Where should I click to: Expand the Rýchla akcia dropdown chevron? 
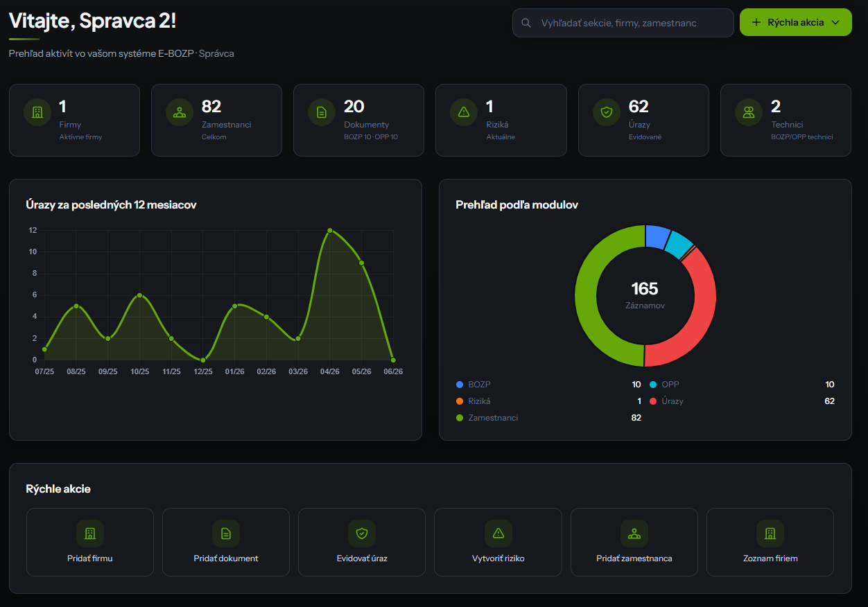pos(835,22)
